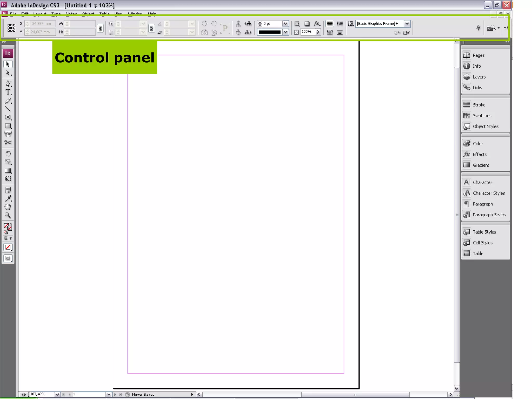Open the Swatches panel
Screen dimensions: 532x399
482,116
